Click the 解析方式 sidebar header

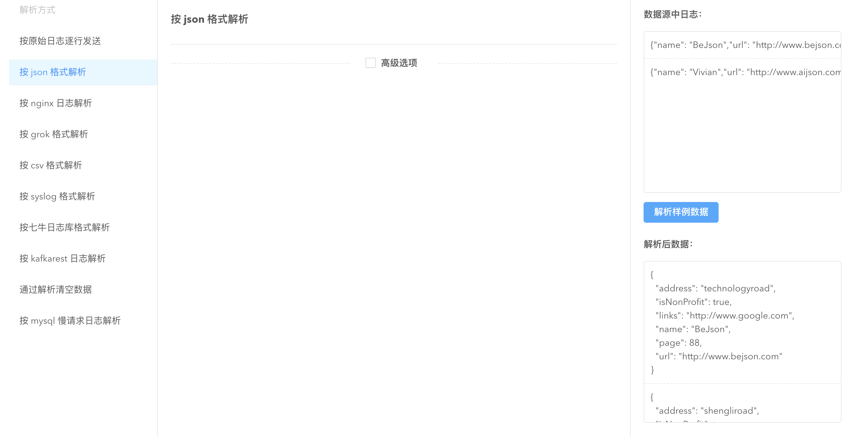click(38, 10)
